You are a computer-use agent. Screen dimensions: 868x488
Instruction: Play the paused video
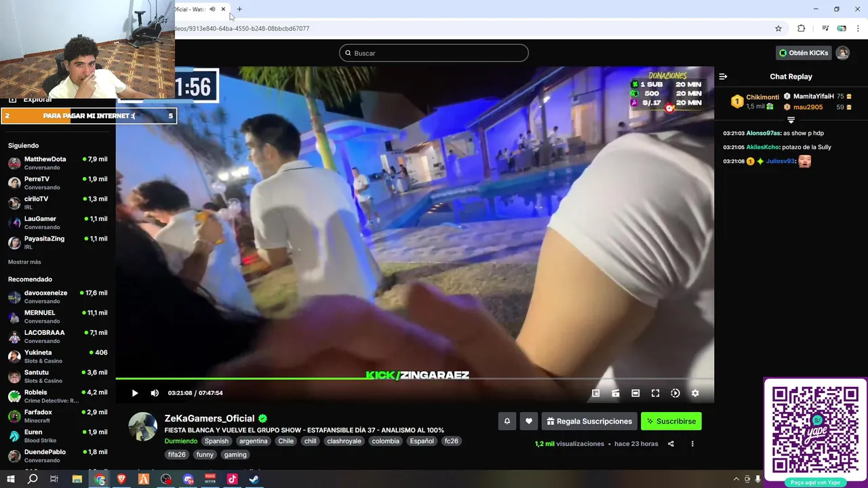[134, 393]
